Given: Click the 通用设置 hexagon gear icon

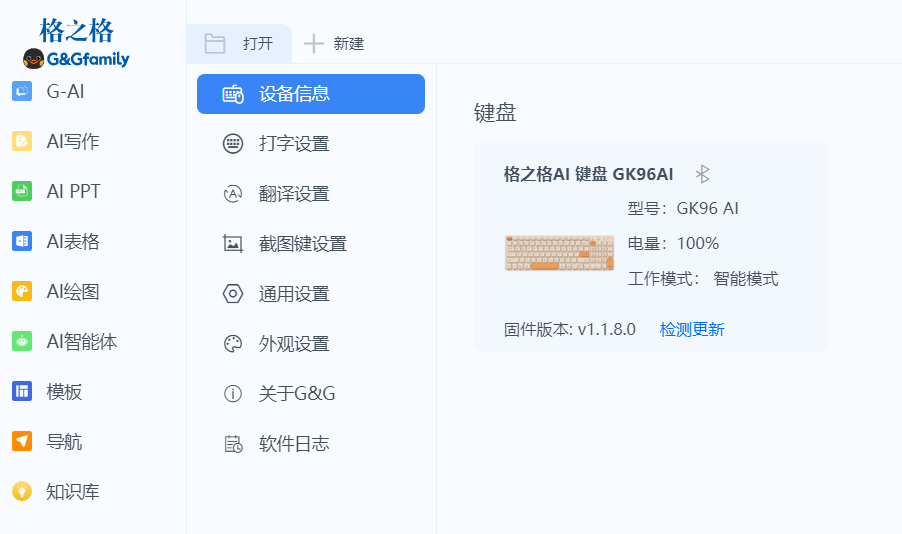Looking at the screenshot, I should point(233,294).
